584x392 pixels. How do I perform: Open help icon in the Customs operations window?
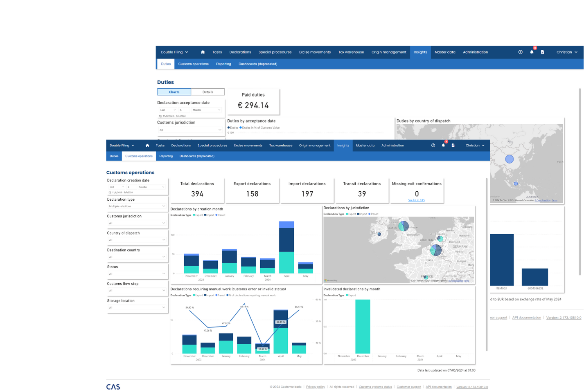point(433,146)
